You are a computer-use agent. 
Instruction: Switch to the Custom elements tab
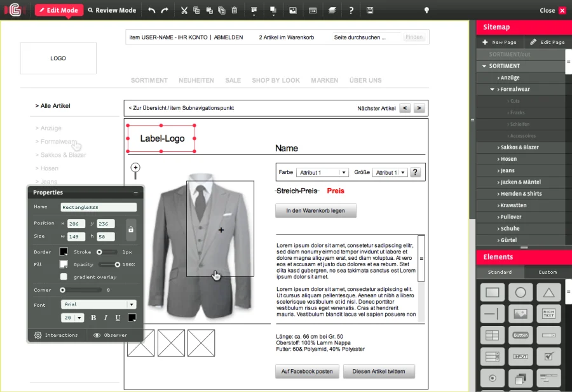tap(547, 273)
